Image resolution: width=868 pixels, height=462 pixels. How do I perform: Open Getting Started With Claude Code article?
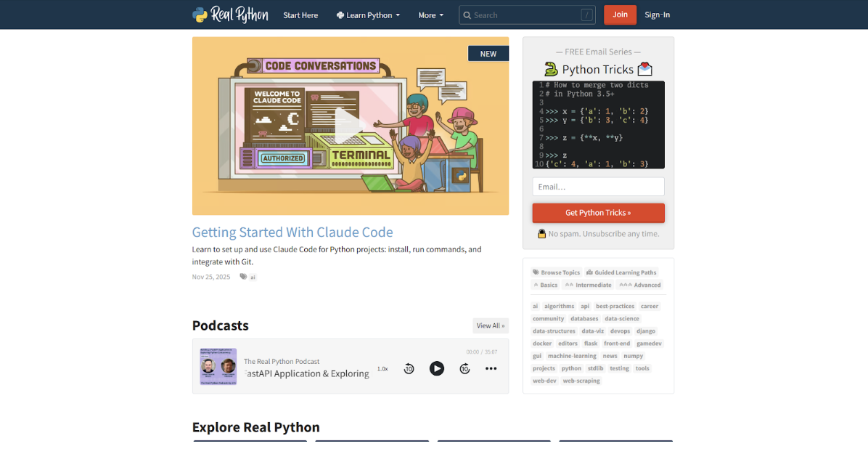click(292, 232)
